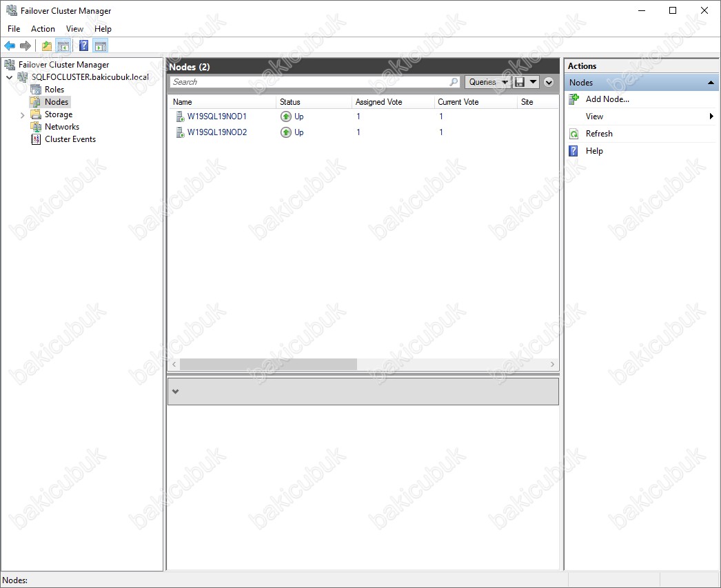Open the Action menu

(43, 28)
